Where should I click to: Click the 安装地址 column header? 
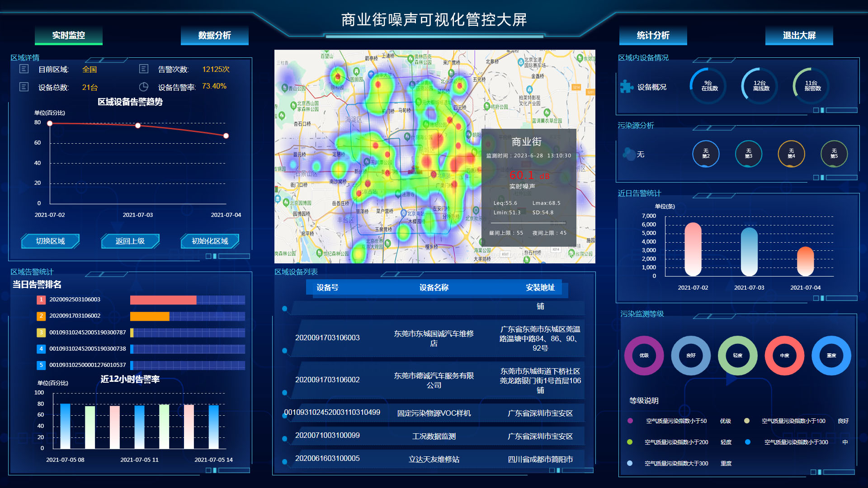tap(540, 287)
